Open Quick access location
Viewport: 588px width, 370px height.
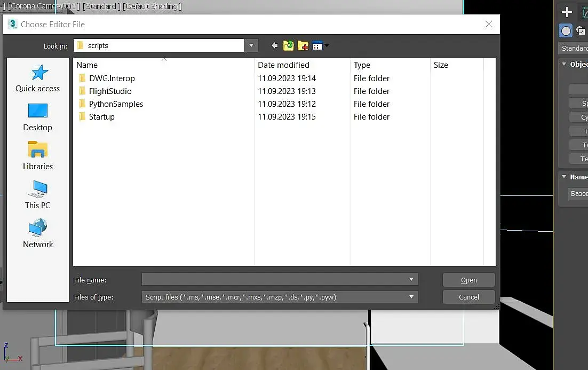tap(38, 78)
